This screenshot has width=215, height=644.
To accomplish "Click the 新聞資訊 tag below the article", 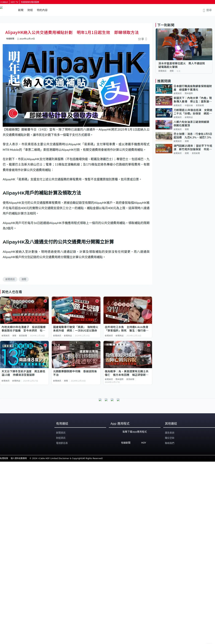I will pos(10,279).
